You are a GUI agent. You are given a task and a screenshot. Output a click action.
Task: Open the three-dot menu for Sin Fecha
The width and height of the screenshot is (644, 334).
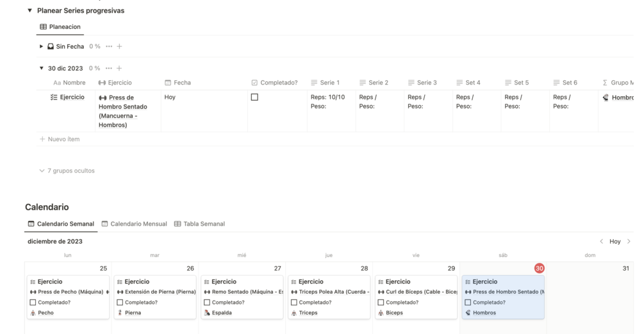109,46
